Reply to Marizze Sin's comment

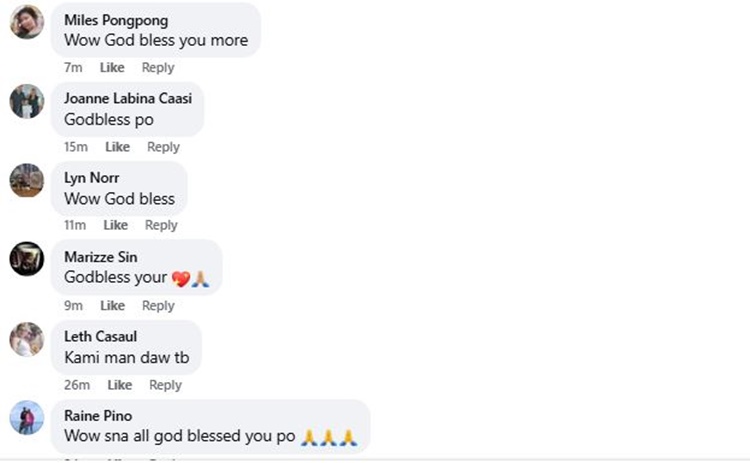(158, 306)
